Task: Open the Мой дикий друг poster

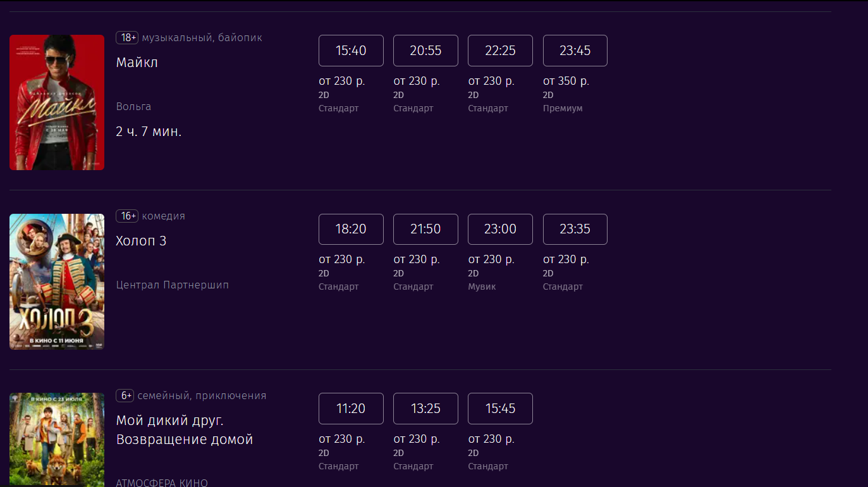Action: 57,440
